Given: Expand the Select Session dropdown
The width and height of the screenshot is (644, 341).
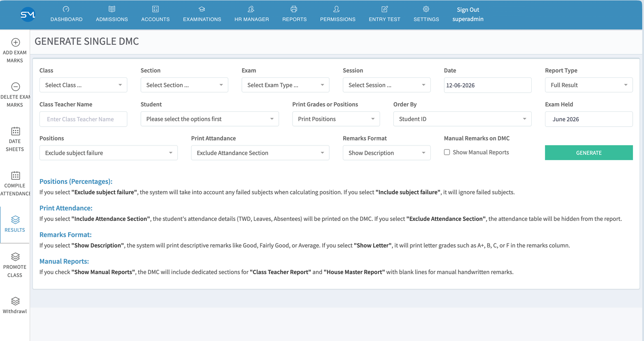Looking at the screenshot, I should click(387, 85).
